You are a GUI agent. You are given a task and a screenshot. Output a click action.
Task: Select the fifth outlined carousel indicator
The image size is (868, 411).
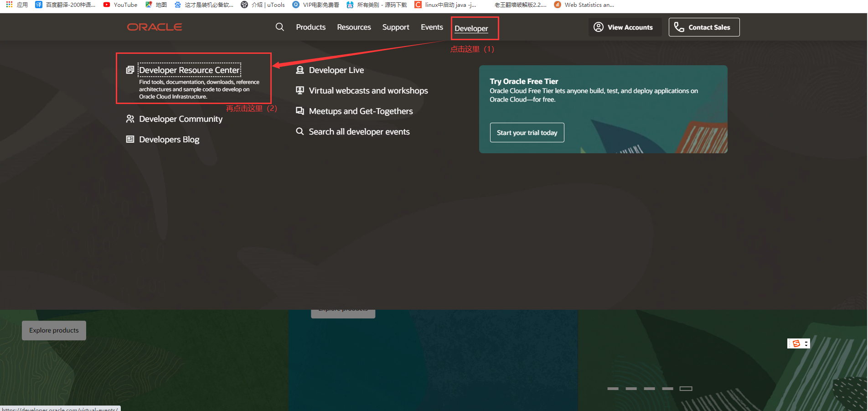(x=686, y=389)
